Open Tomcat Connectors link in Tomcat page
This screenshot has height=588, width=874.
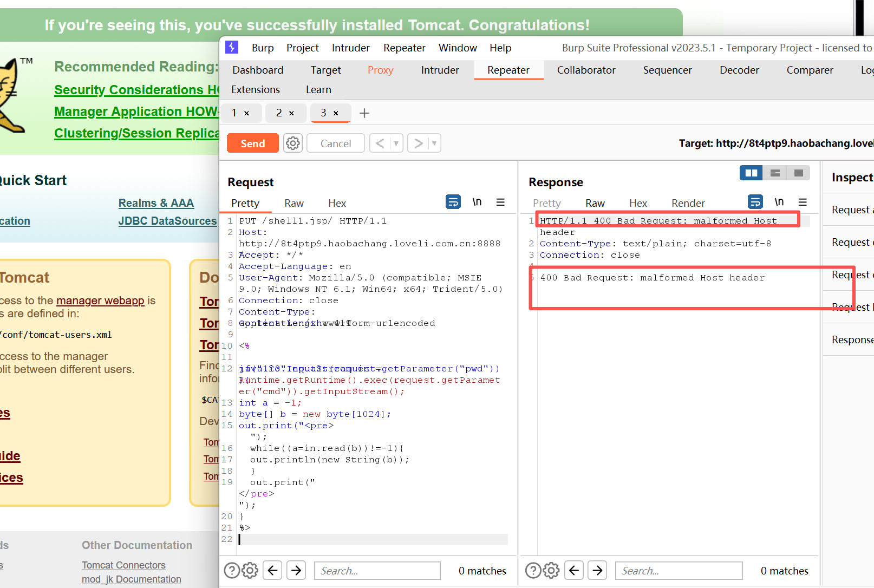(x=123, y=565)
